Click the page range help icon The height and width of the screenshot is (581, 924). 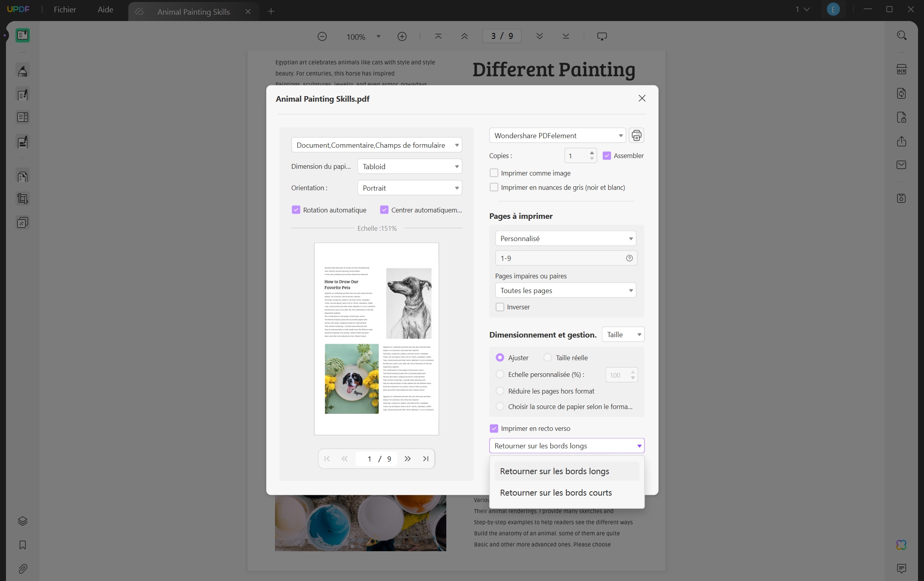tap(629, 258)
